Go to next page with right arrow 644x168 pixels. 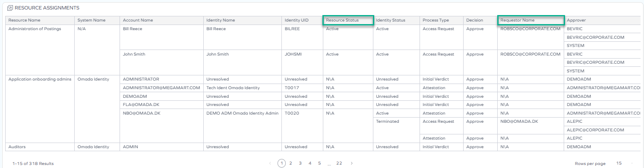pos(352,163)
